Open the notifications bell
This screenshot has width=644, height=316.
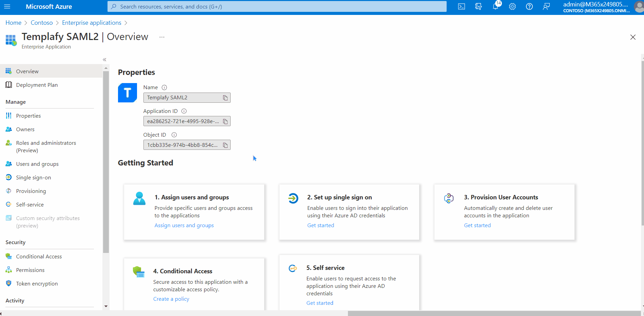click(495, 6)
